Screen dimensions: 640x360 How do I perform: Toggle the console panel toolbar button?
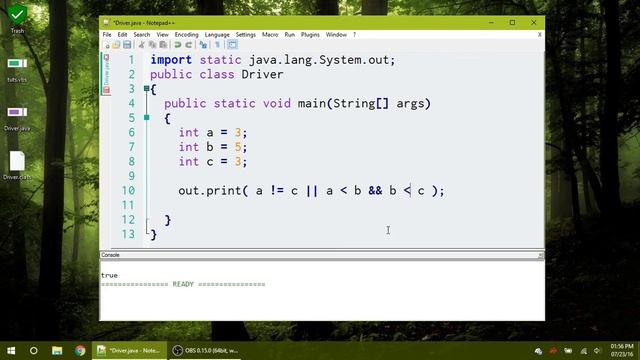[232, 45]
